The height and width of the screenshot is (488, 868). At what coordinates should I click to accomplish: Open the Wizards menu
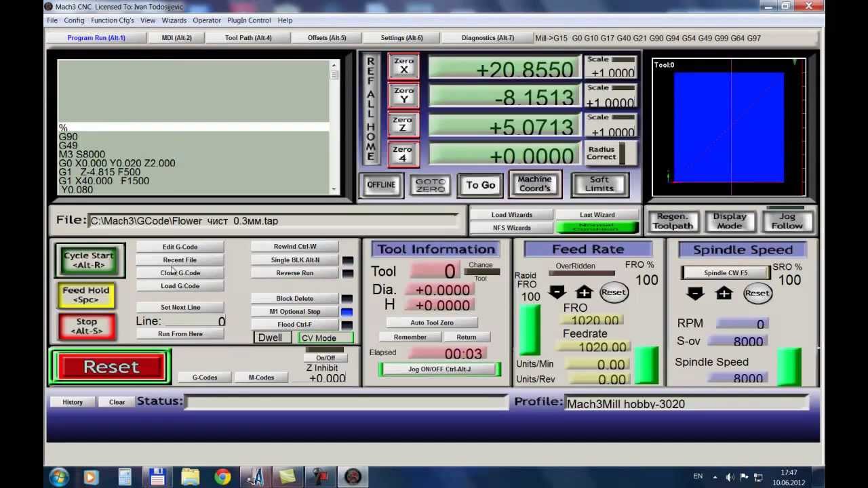174,20
